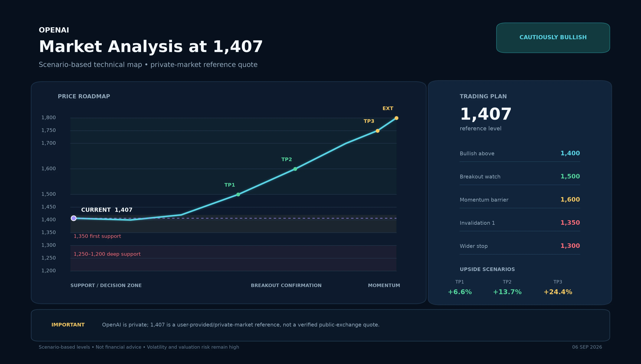Click the TP1 label under Upside Scenarios

[460, 282]
